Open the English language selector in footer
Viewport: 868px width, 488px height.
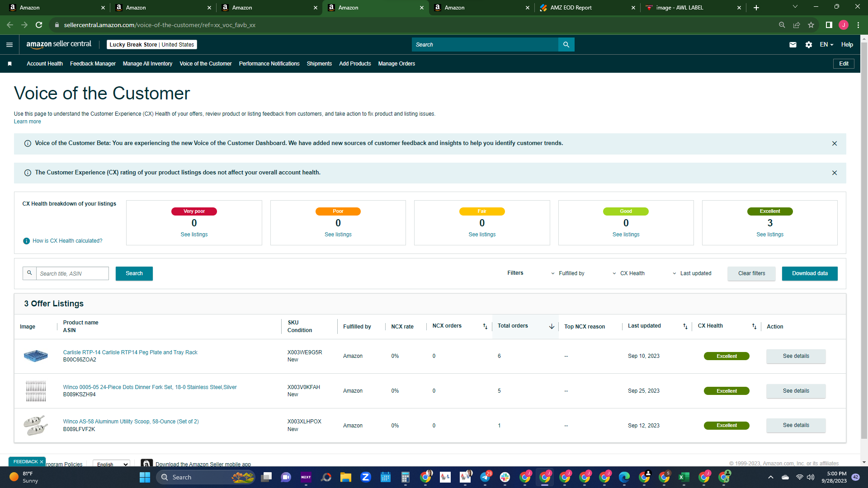[111, 464]
